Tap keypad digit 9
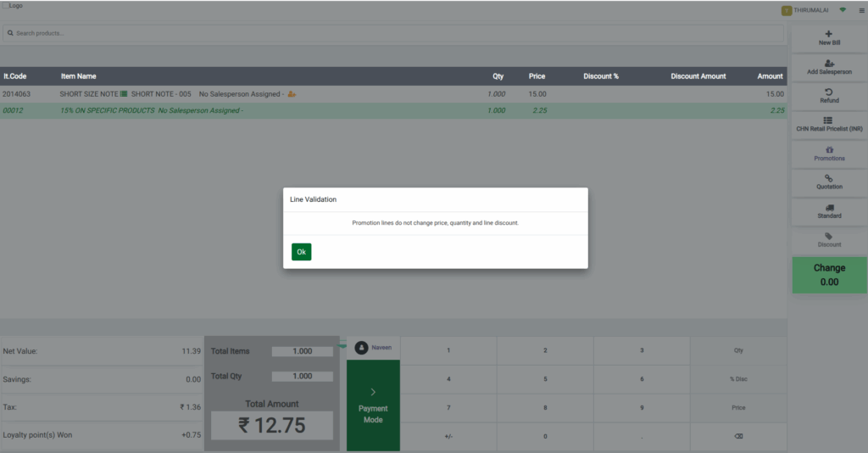Viewport: 868px width, 453px height. pyautogui.click(x=642, y=407)
